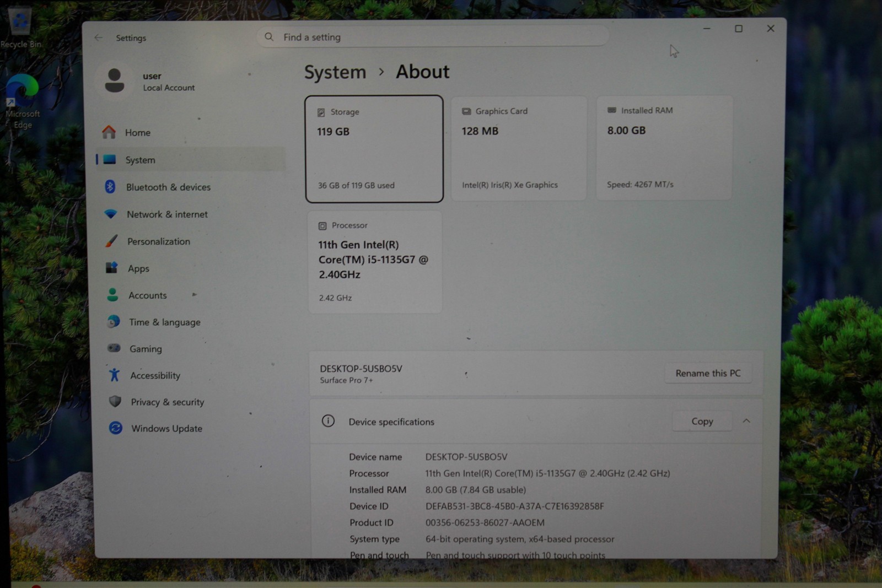Click the Windows Update refresh icon
The width and height of the screenshot is (882, 588).
coord(116,428)
